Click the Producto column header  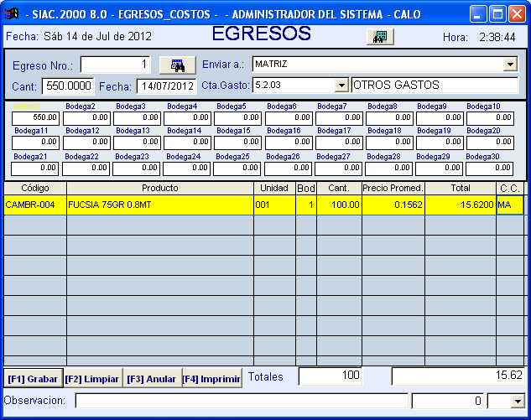[x=159, y=188]
